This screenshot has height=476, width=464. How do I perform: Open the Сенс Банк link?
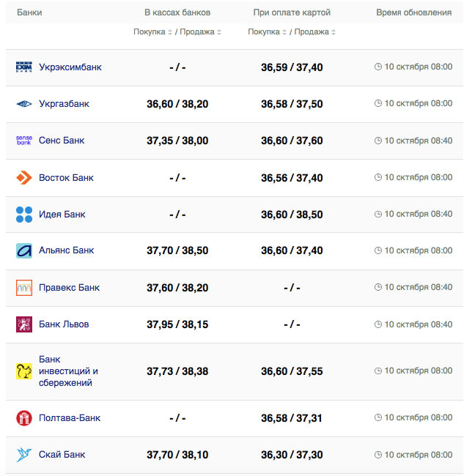coord(62,141)
